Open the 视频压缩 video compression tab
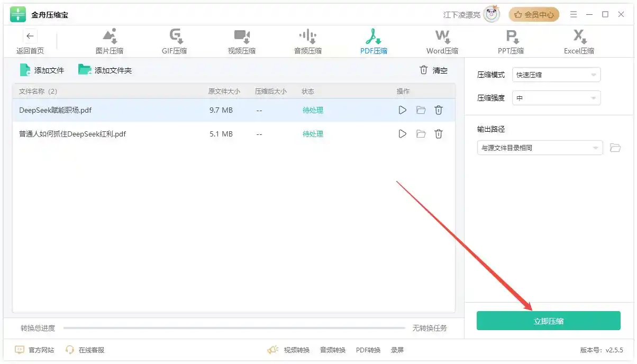Viewport: 637px width, 364px height. 242,42
